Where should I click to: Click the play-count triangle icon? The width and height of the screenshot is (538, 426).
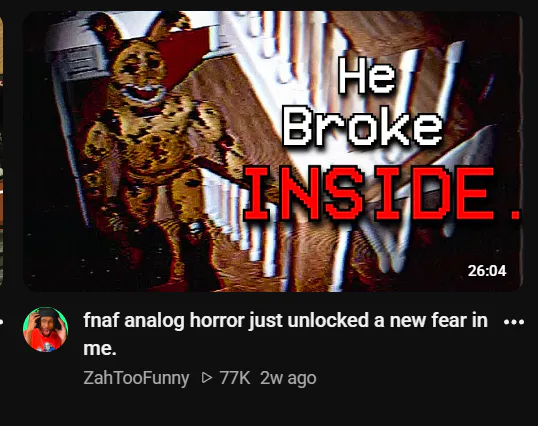coord(207,378)
